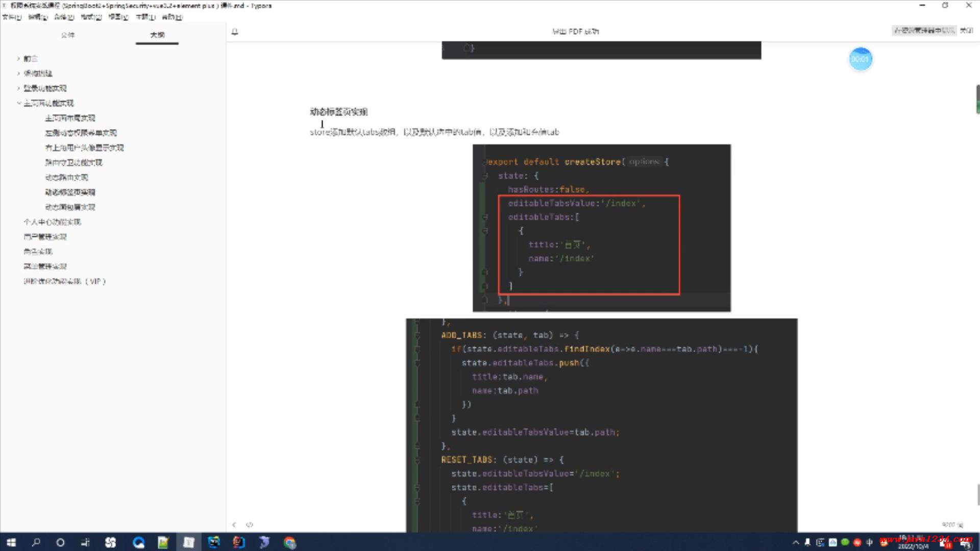Open 右上角用户头像显示实现 outline entry
980x551 pixels.
pyautogui.click(x=84, y=147)
